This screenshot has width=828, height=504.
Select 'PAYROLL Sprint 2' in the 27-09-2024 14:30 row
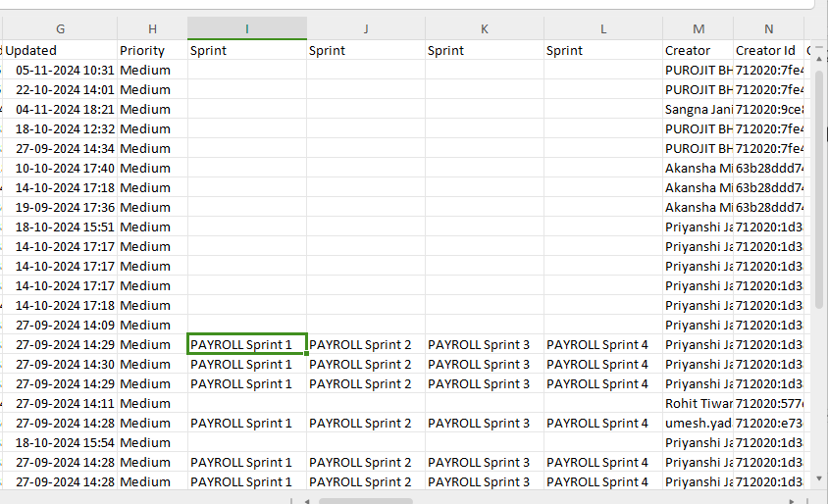pyautogui.click(x=365, y=364)
